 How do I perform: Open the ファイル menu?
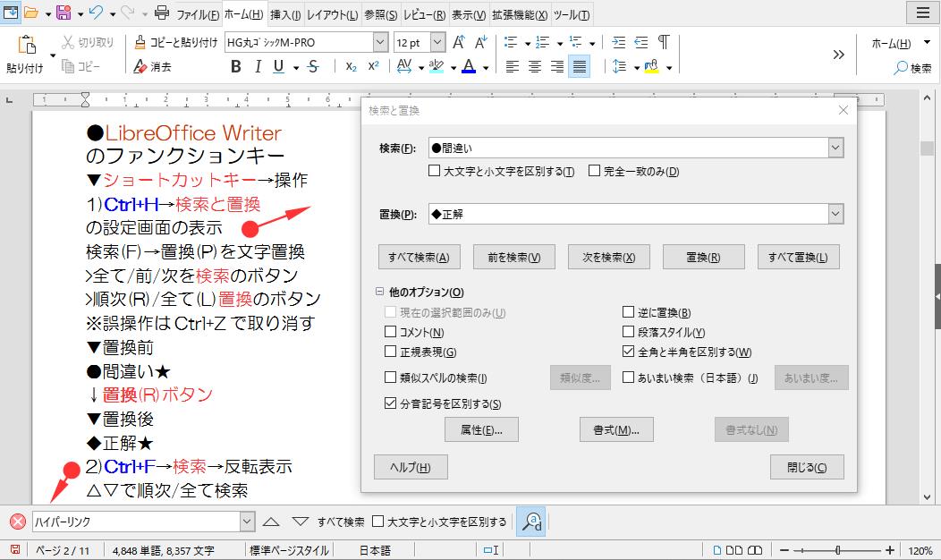198,14
